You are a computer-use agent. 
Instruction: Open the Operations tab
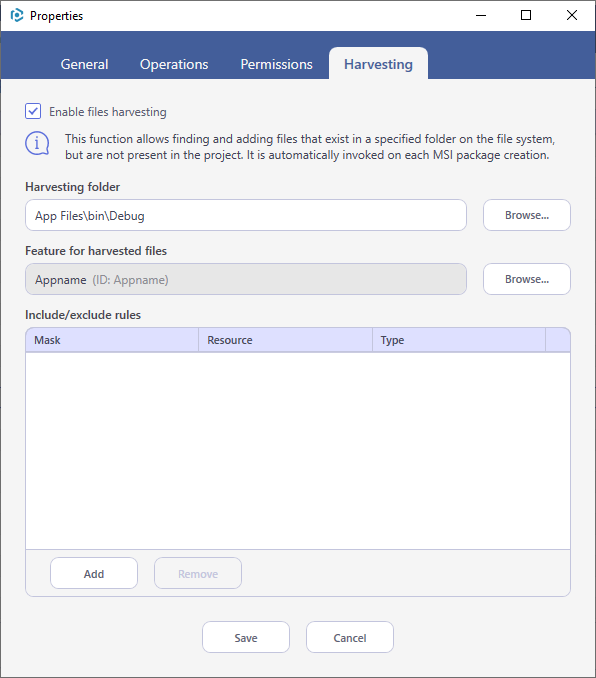click(174, 64)
